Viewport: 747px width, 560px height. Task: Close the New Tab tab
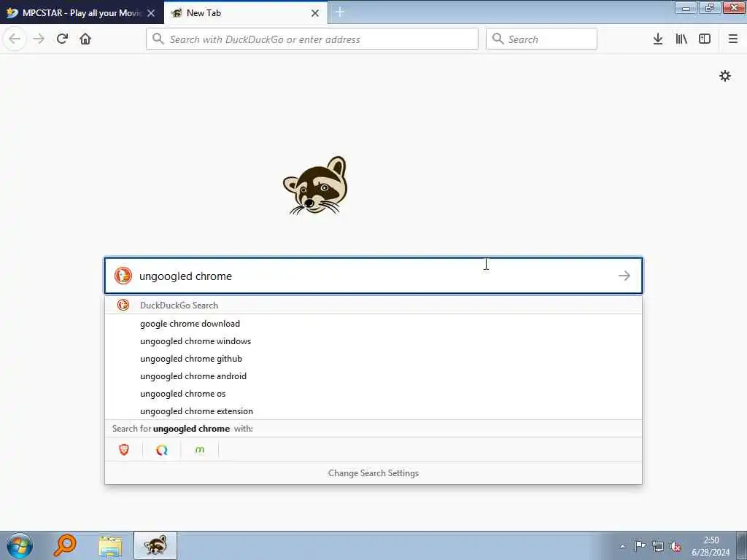315,13
